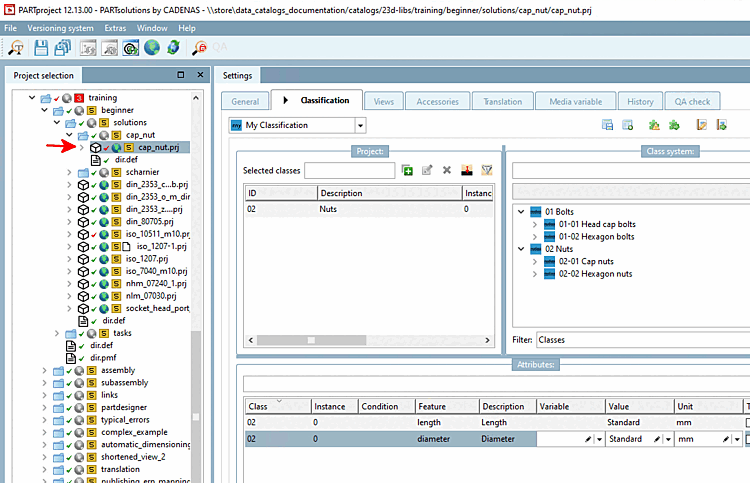The height and width of the screenshot is (483, 750).
Task: Open the Help menu
Action: coord(187,28)
